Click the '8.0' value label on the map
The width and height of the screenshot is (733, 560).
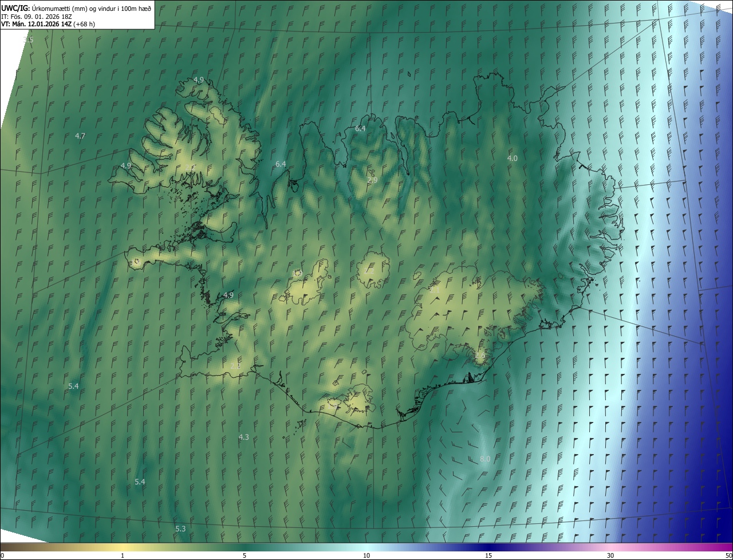(x=485, y=459)
